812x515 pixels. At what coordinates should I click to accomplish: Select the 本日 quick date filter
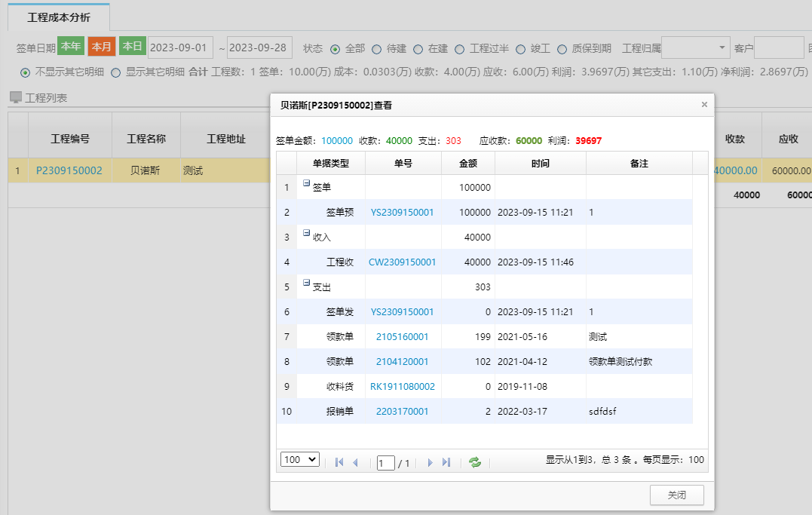132,46
